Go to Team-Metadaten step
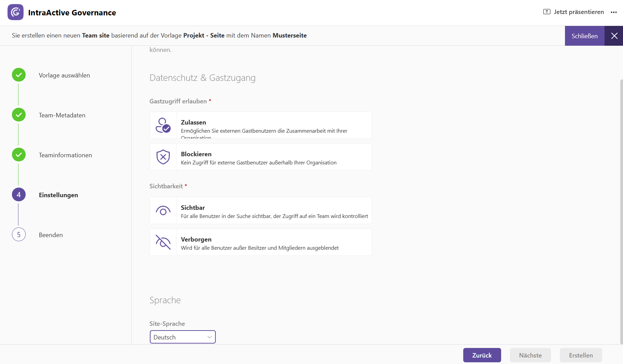This screenshot has height=364, width=623. [62, 115]
